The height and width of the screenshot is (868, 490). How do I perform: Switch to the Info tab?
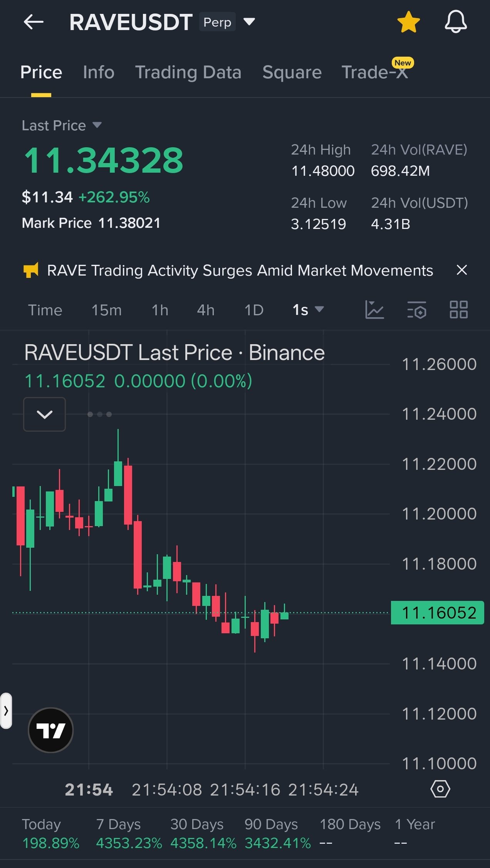point(99,72)
